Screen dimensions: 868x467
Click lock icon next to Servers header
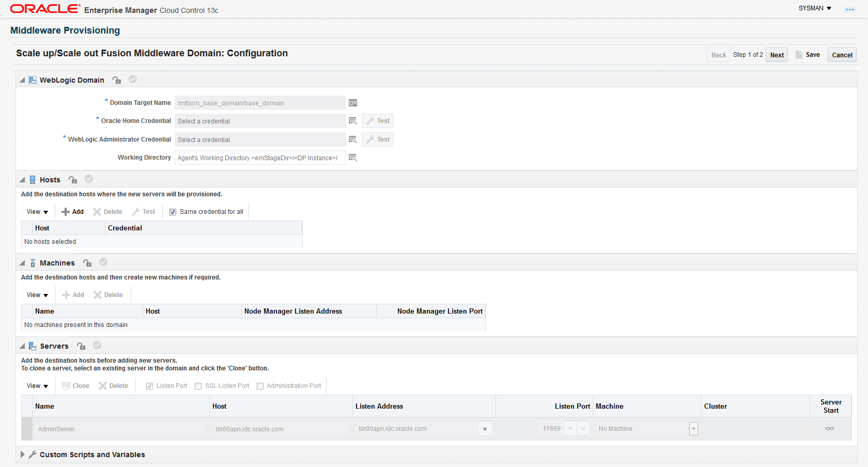point(81,346)
